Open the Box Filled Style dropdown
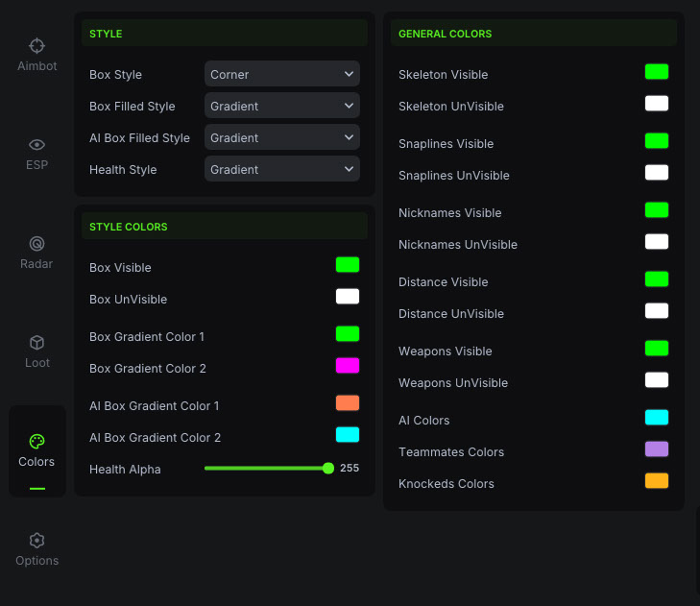Viewport: 700px width, 606px height. 281,106
